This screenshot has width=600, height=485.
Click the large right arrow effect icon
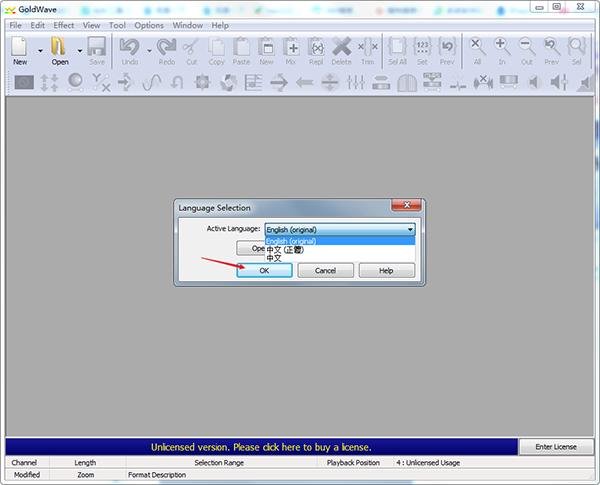(279, 82)
